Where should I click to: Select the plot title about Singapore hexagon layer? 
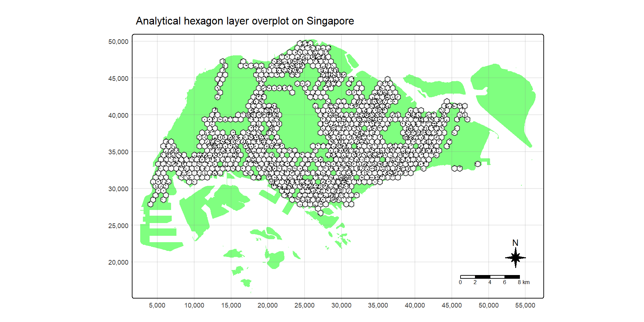tap(245, 21)
